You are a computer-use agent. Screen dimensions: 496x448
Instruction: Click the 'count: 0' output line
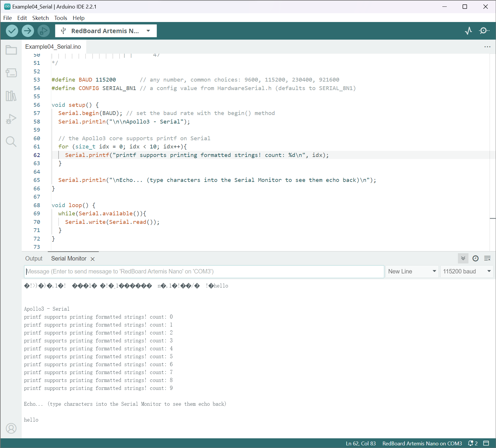tap(98, 317)
